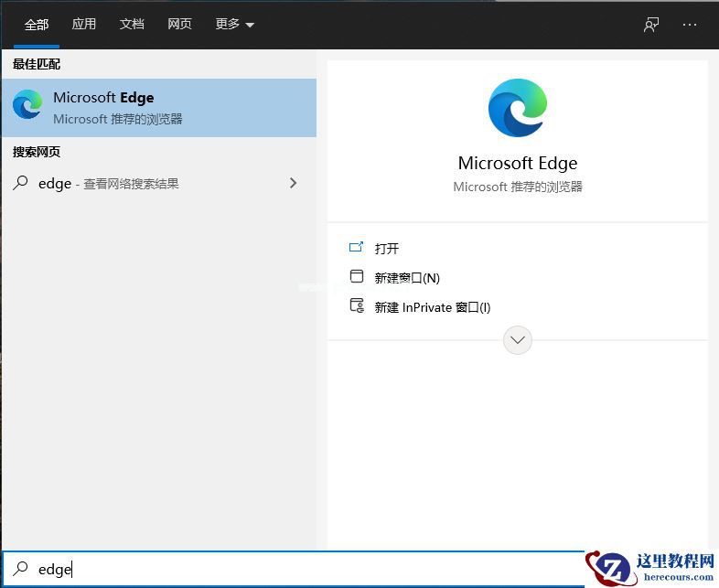Click the large Edge logo in preview

(x=518, y=108)
